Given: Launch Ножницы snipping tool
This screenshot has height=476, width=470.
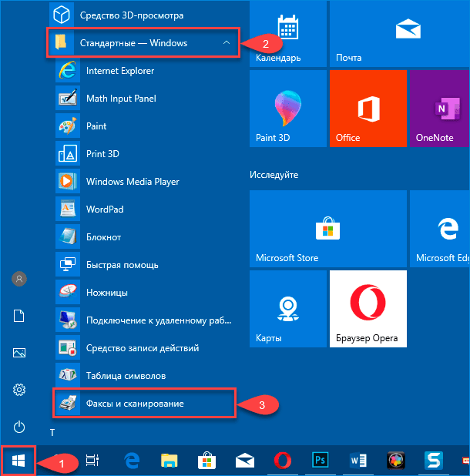Looking at the screenshot, I should [x=106, y=293].
